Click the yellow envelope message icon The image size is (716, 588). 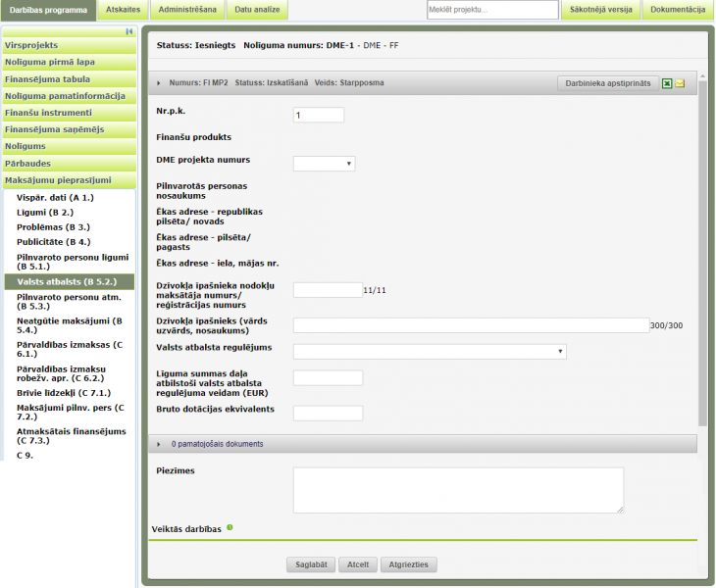[x=680, y=83]
